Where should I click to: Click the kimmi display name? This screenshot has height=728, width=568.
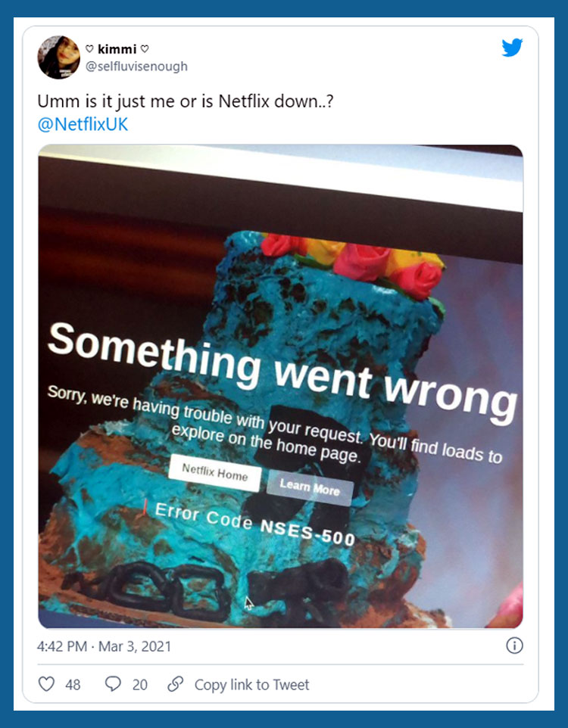tap(117, 48)
